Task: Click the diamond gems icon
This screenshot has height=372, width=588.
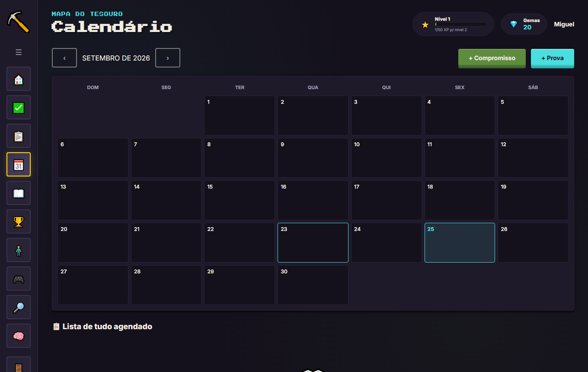Action: pyautogui.click(x=514, y=24)
